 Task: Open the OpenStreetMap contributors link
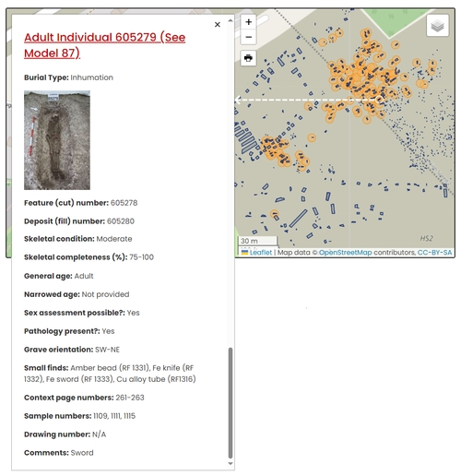(x=345, y=253)
